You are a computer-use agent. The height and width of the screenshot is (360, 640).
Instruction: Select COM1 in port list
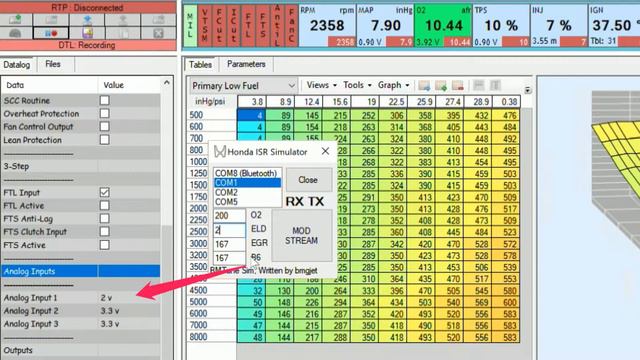[x=247, y=182]
